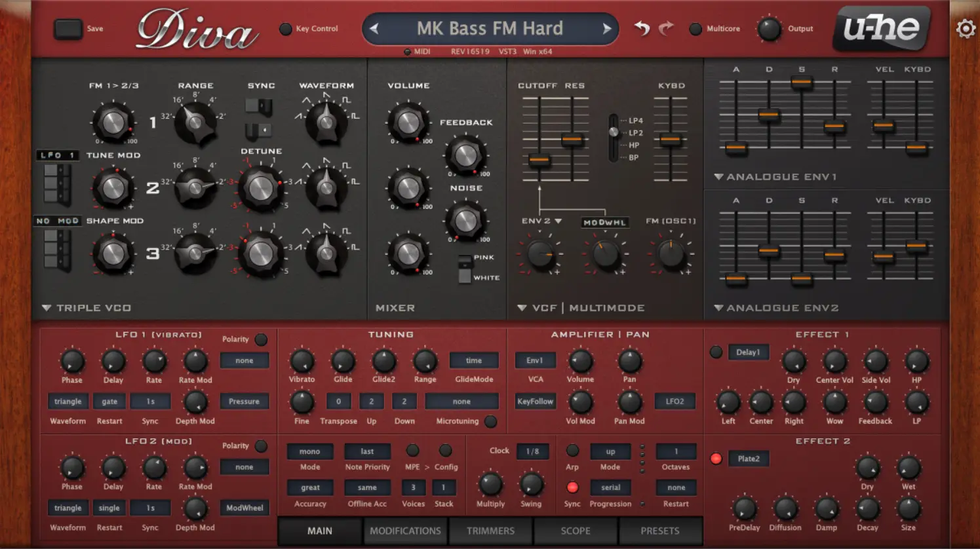Image resolution: width=980 pixels, height=549 pixels.
Task: Click the undo arrow
Action: [x=641, y=28]
